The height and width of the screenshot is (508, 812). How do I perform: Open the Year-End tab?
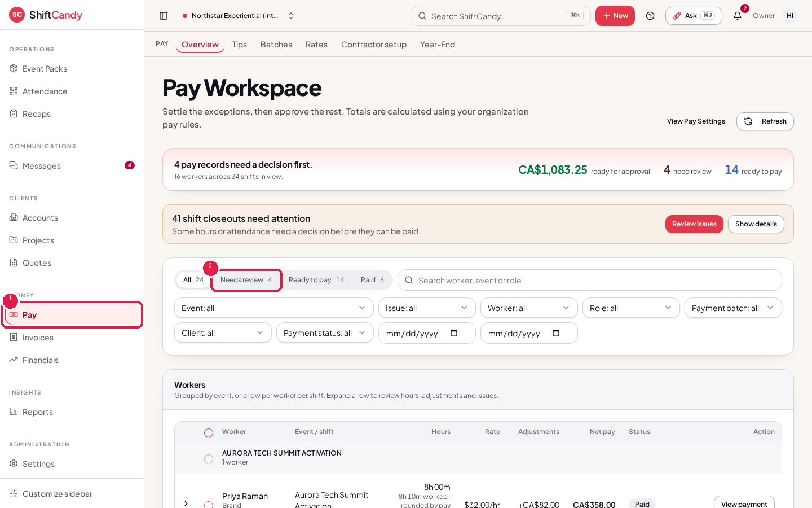(x=438, y=45)
